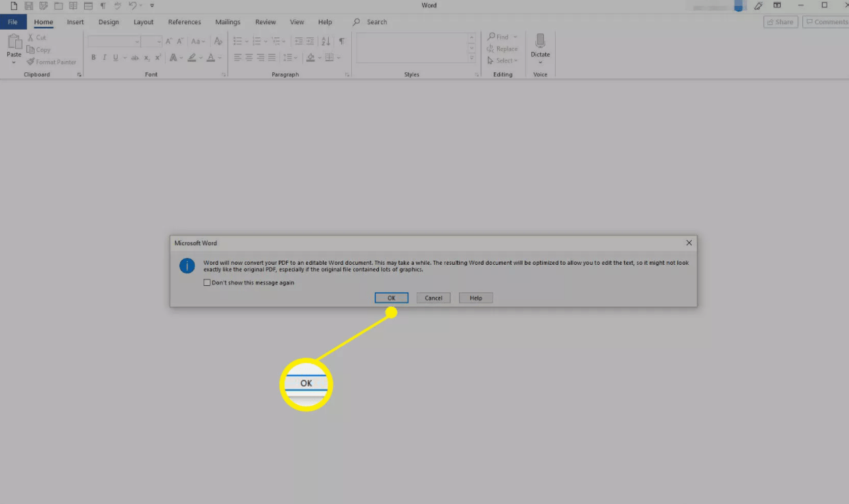Image resolution: width=849 pixels, height=504 pixels.
Task: Open the Shading color arrow
Action: (320, 58)
